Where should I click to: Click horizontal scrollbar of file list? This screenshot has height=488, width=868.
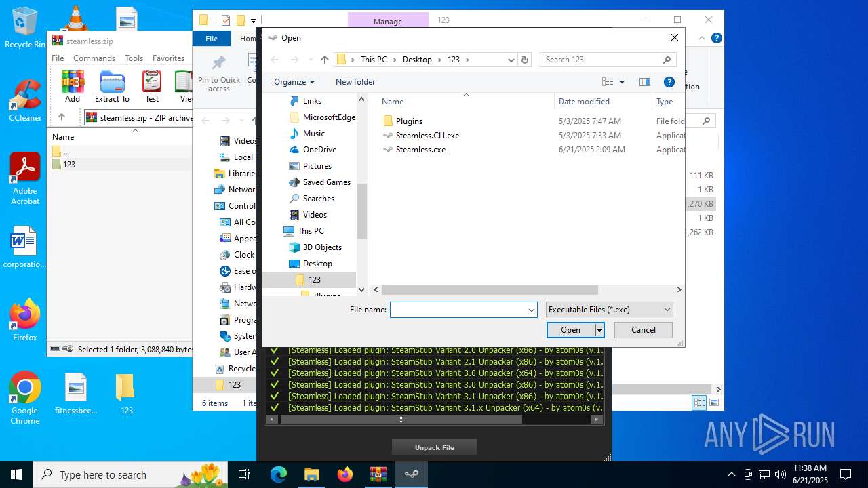pyautogui.click(x=490, y=289)
